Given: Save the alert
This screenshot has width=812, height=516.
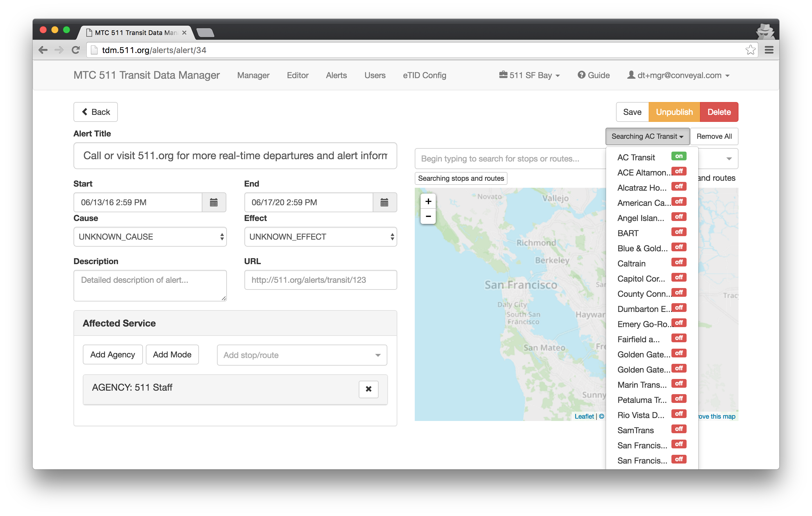Looking at the screenshot, I should pos(632,112).
